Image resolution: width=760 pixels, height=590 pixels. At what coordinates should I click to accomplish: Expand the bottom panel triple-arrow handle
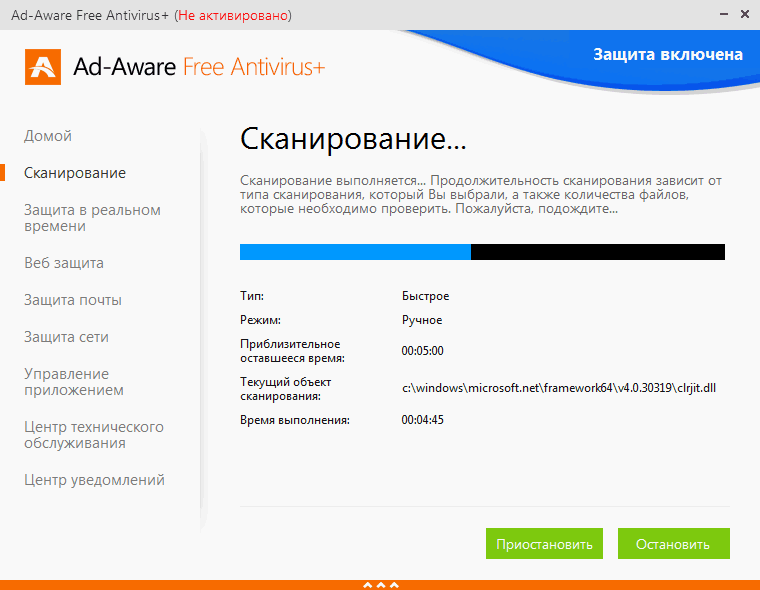point(380,585)
